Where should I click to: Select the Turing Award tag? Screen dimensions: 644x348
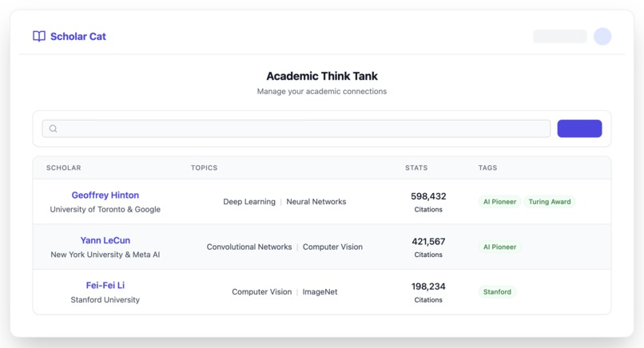pyautogui.click(x=550, y=201)
